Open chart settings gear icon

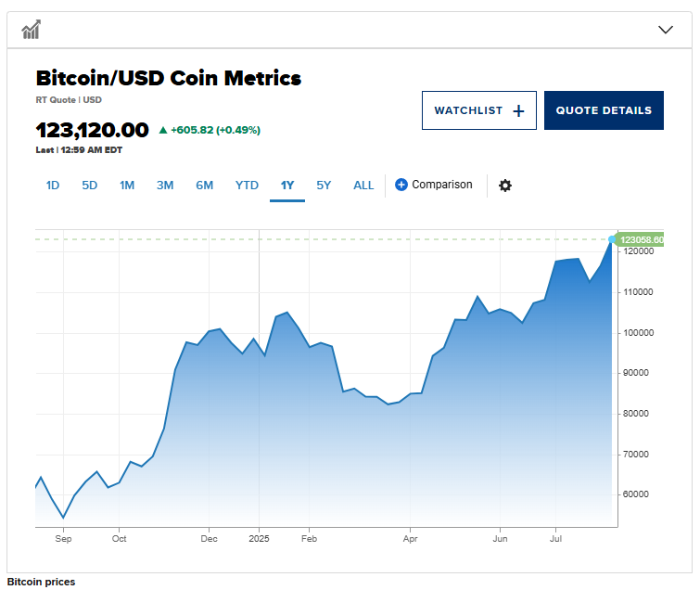coord(505,185)
